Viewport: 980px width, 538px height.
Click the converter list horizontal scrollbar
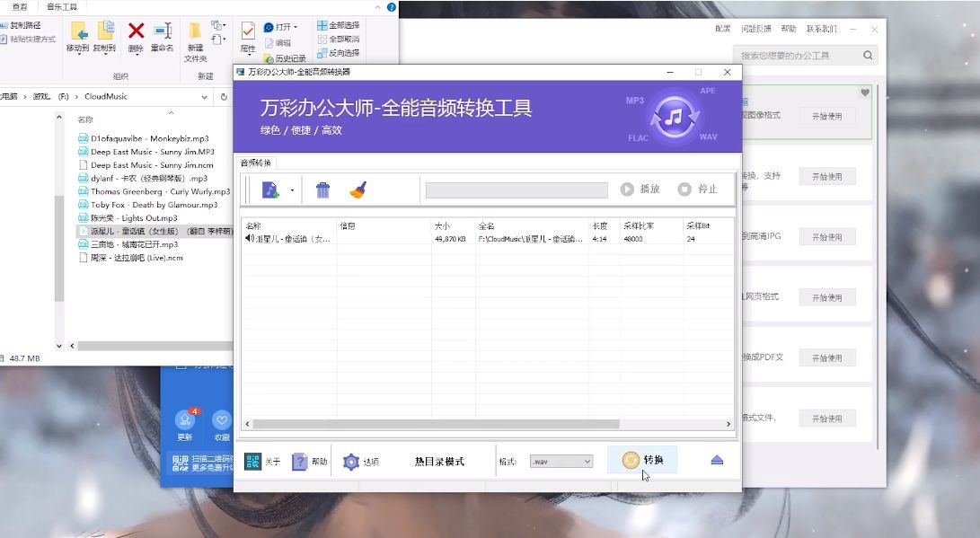[x=436, y=424]
